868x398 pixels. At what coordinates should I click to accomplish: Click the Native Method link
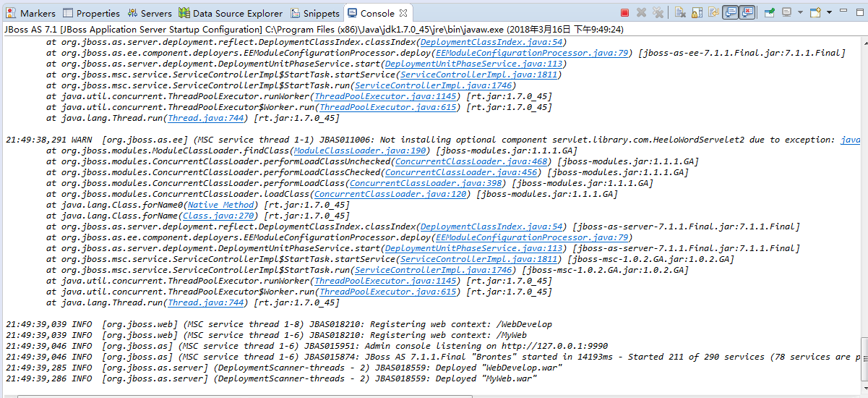pyautogui.click(x=221, y=205)
